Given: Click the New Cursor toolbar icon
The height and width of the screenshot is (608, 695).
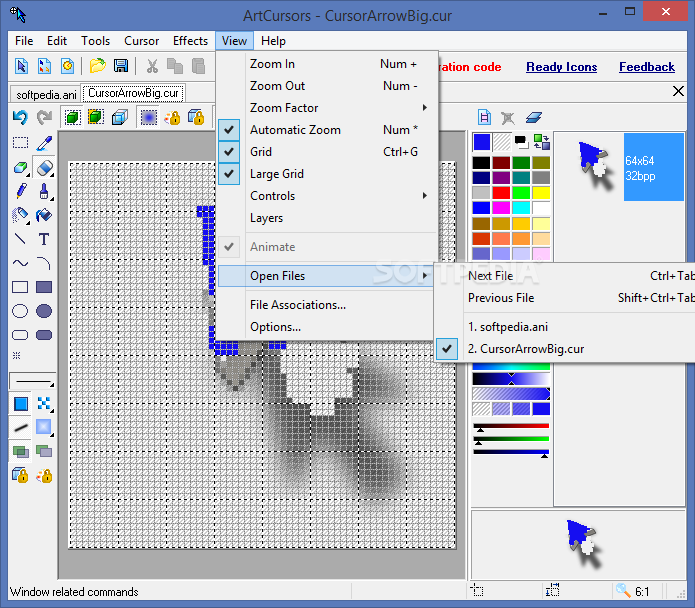Looking at the screenshot, I should (x=21, y=66).
